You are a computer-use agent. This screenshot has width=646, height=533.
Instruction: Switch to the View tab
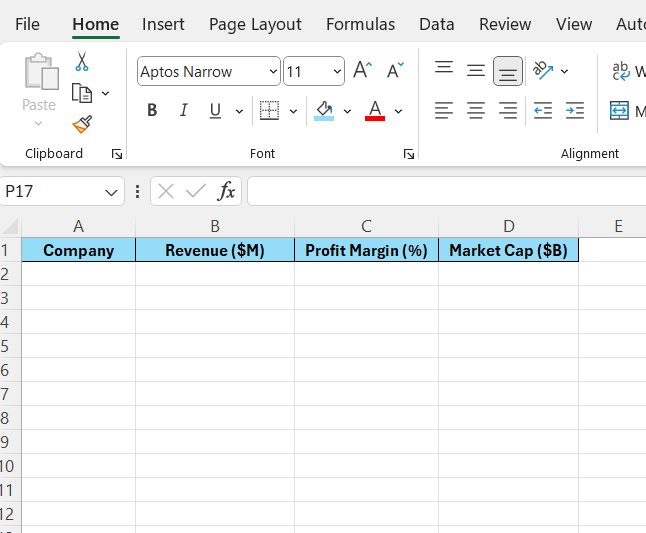coord(574,24)
